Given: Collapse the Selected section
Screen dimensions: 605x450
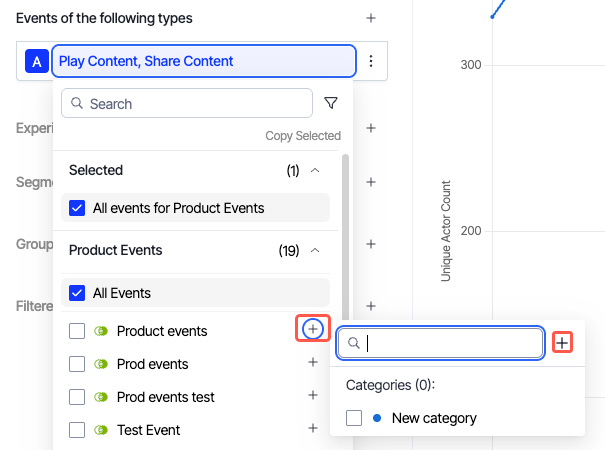Looking at the screenshot, I should pos(315,171).
